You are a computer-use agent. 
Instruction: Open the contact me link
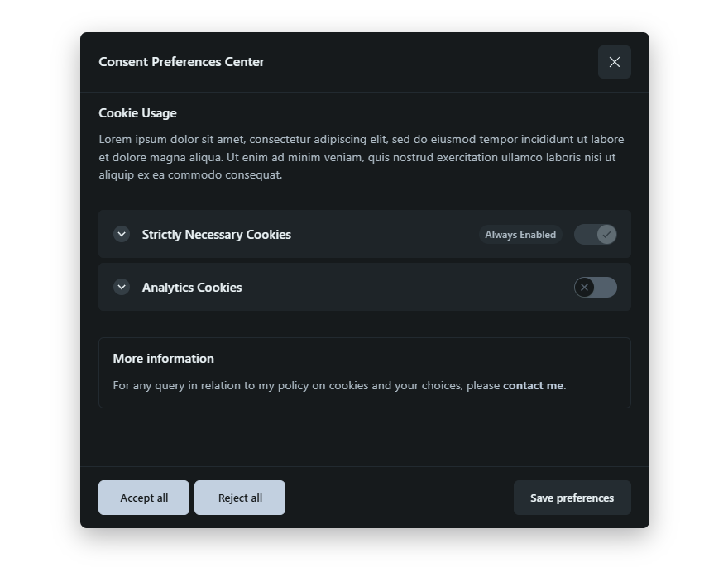(x=533, y=385)
